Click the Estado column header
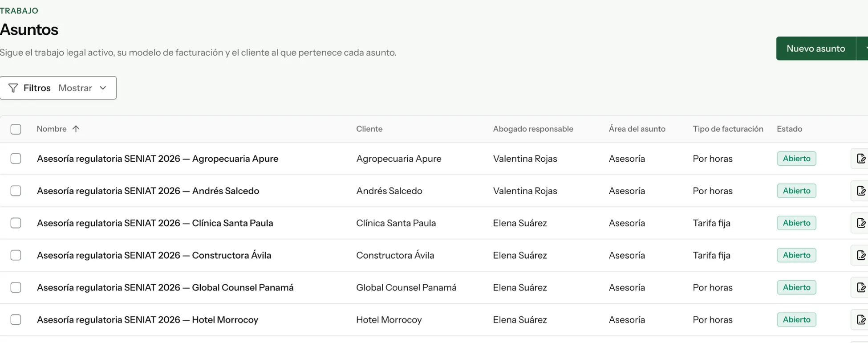Screen dimensions: 868x343 (x=789, y=129)
